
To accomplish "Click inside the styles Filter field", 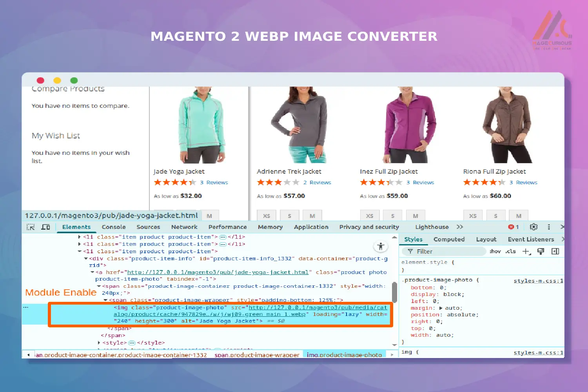I will tap(443, 251).
